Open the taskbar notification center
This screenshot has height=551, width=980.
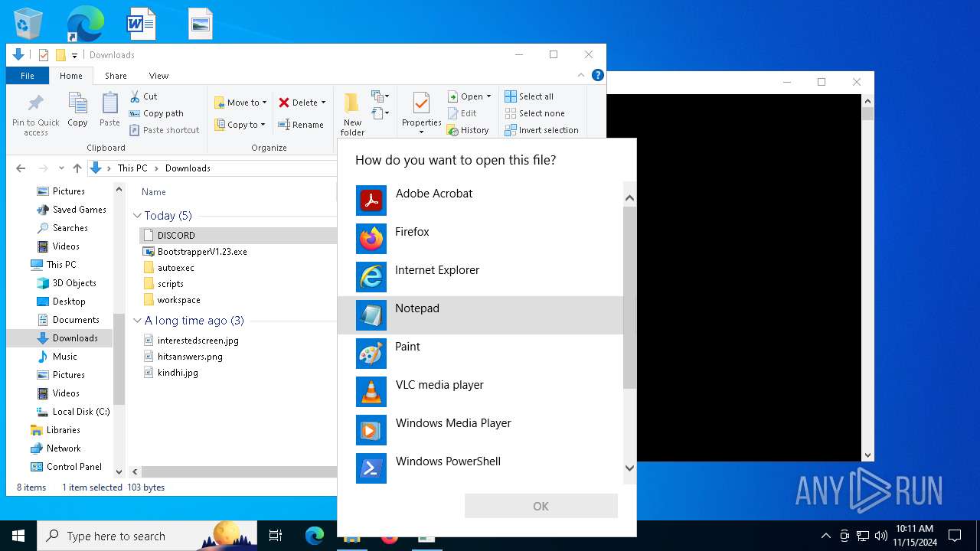(955, 536)
